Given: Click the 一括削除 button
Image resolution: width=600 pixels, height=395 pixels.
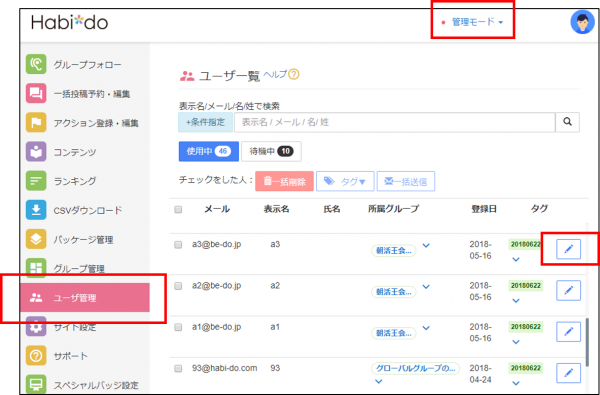Looking at the screenshot, I should coord(284,181).
